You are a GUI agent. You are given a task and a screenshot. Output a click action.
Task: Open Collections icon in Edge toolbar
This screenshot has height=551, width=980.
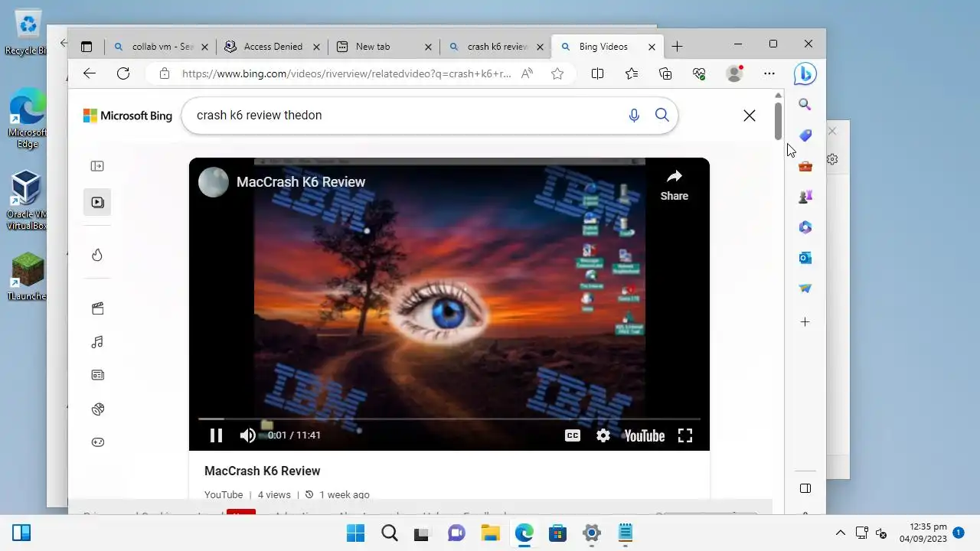[x=665, y=73]
